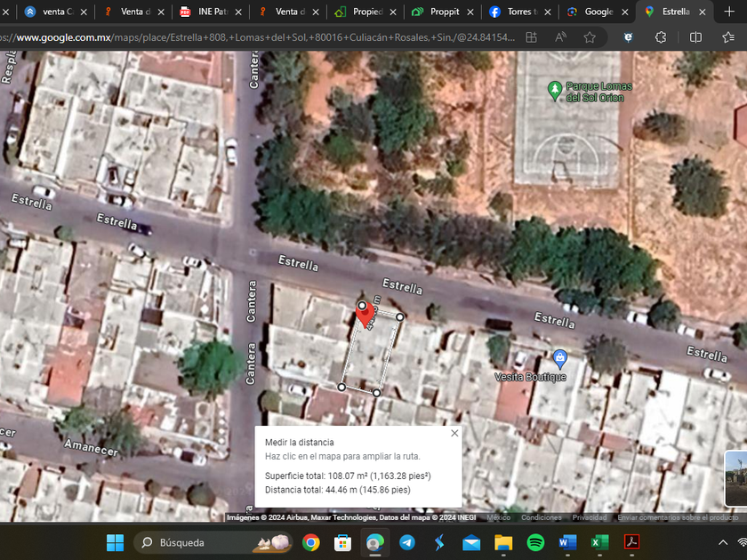Open the Privacidad footer link

coord(589,517)
